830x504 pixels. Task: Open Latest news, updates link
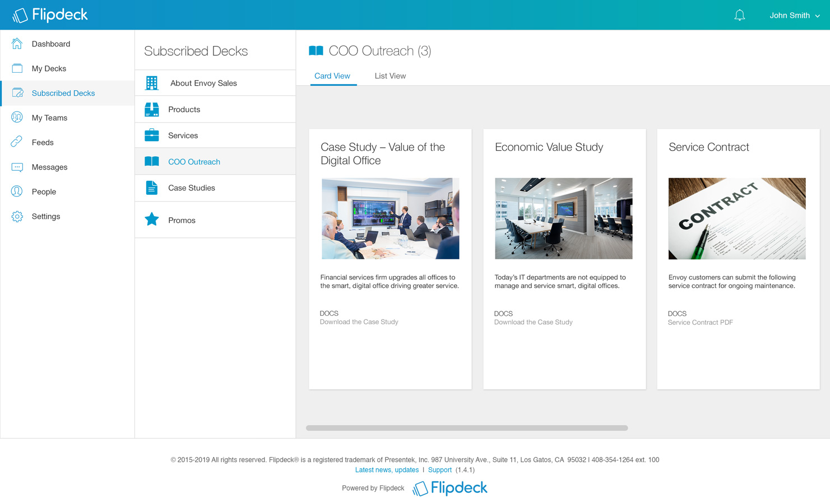[x=387, y=470]
